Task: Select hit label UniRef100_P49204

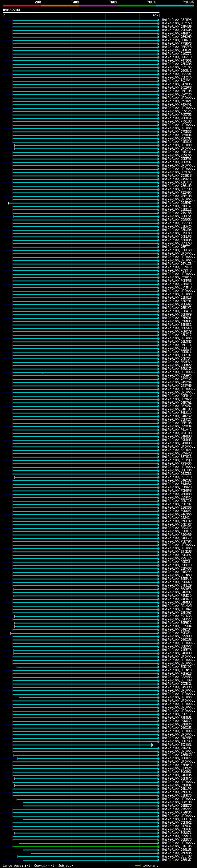Action: tap(176, 382)
